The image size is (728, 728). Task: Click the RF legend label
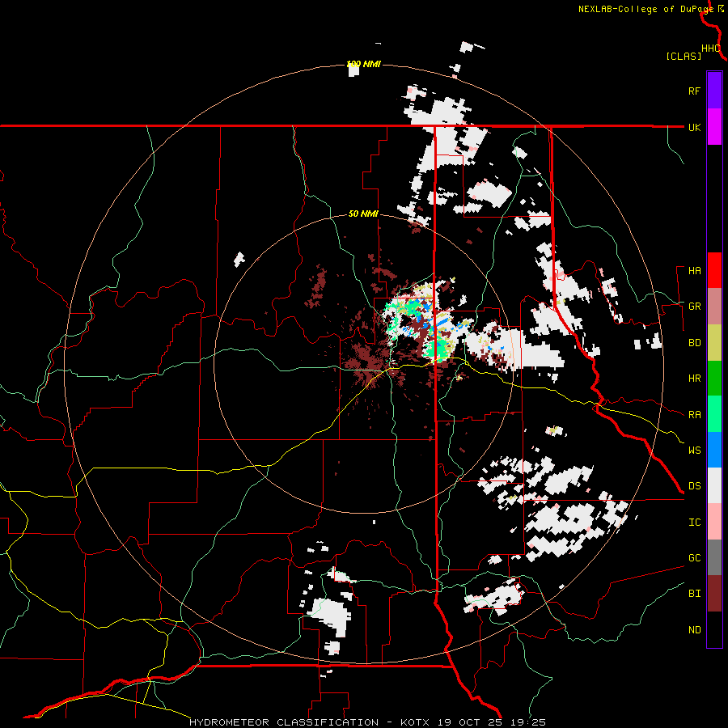click(x=694, y=91)
